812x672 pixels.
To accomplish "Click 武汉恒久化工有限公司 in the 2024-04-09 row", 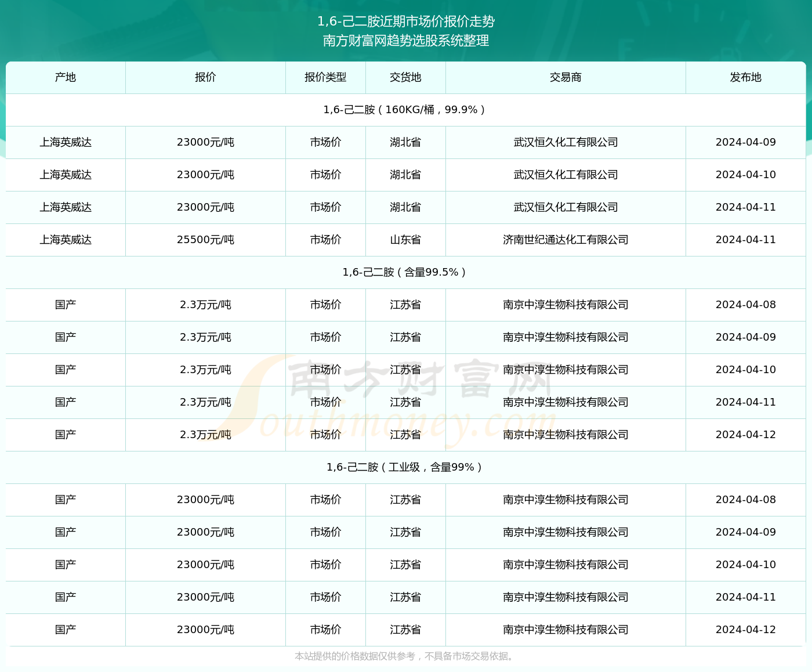I will (565, 142).
